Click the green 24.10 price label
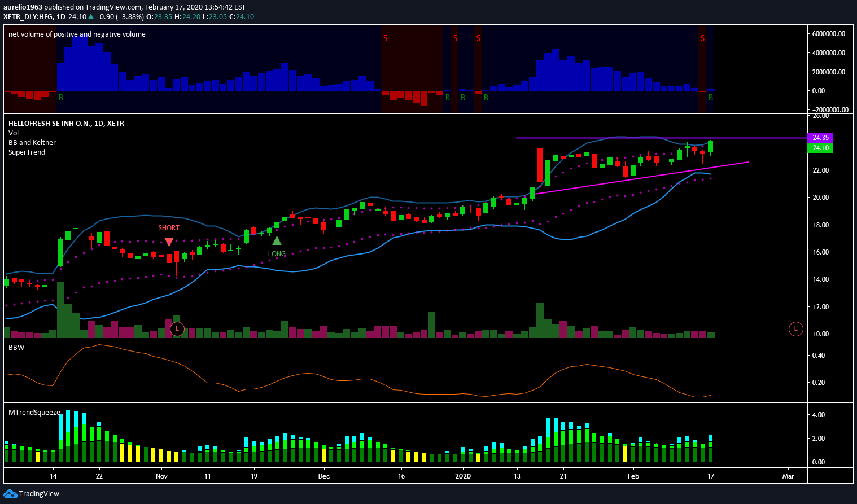The height and width of the screenshot is (504, 857). click(820, 148)
